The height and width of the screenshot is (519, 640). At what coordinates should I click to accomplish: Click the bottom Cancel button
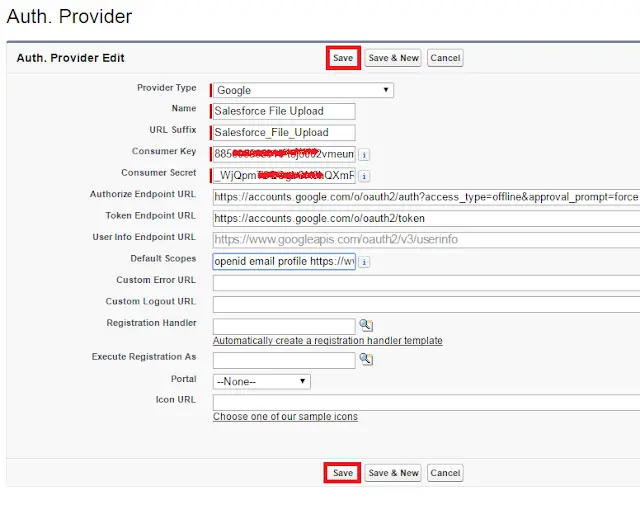pos(445,473)
